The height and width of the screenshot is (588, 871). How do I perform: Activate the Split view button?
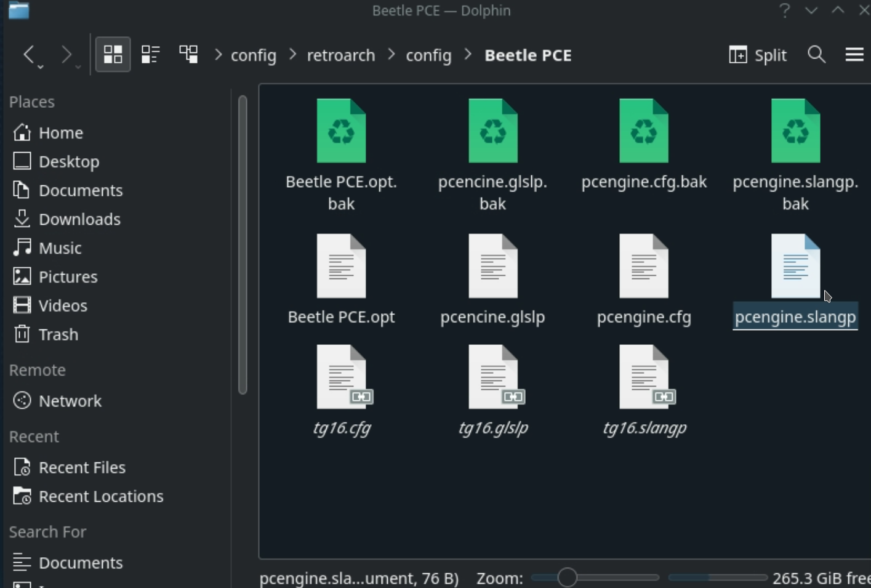click(x=757, y=55)
